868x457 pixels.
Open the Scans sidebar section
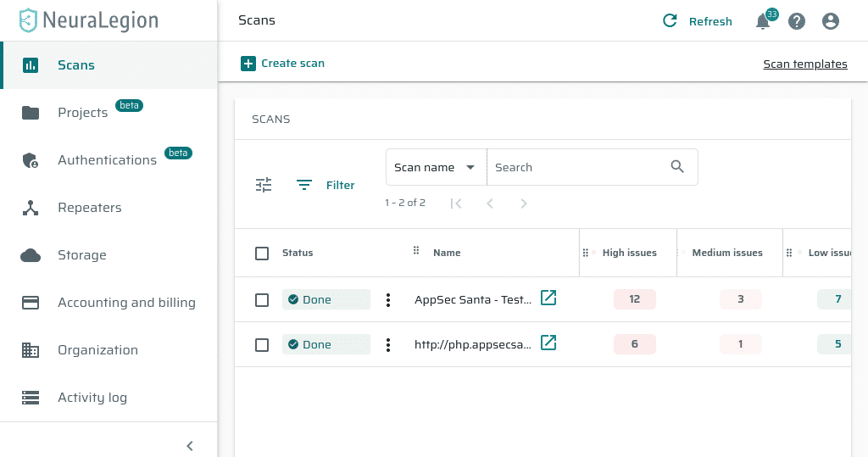pyautogui.click(x=109, y=64)
